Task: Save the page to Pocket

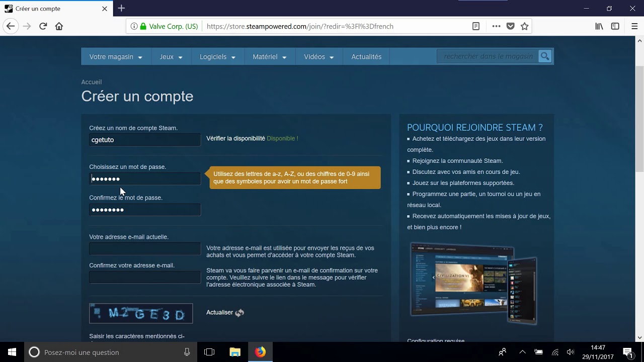Action: (510, 26)
